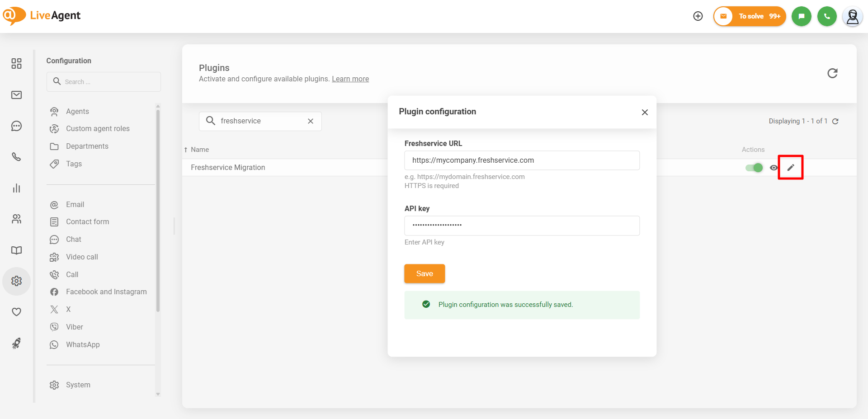The image size is (868, 419).
Task: Click the Customers people icon in sidebar
Action: click(x=17, y=219)
